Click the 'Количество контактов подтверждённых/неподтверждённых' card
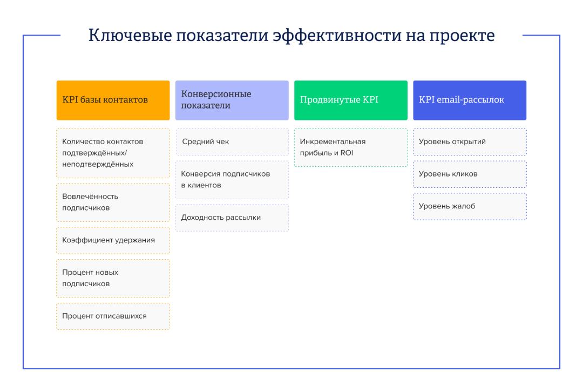This screenshot has height=392, width=583. pyautogui.click(x=113, y=153)
